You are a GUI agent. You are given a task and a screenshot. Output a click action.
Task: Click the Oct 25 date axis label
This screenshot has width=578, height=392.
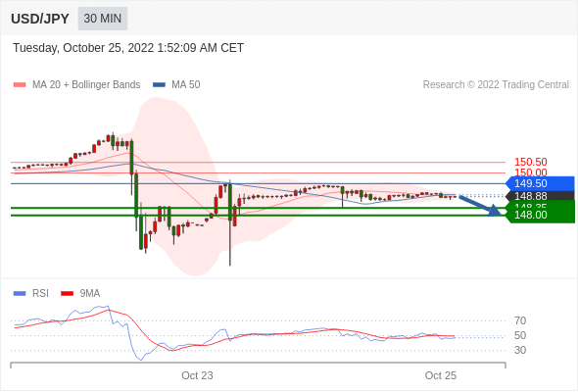click(441, 375)
